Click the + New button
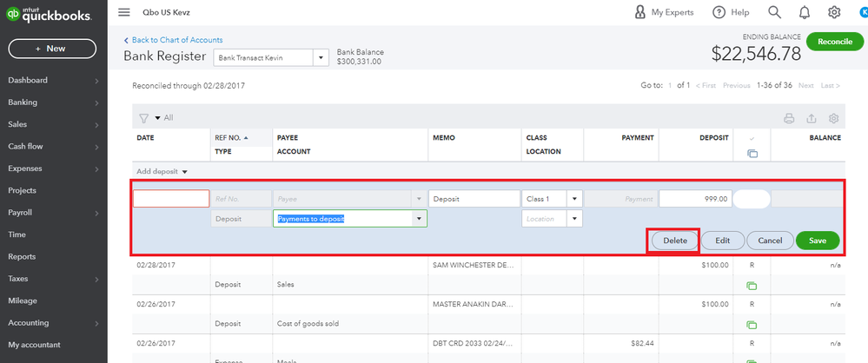The height and width of the screenshot is (363, 868). pyautogui.click(x=52, y=49)
